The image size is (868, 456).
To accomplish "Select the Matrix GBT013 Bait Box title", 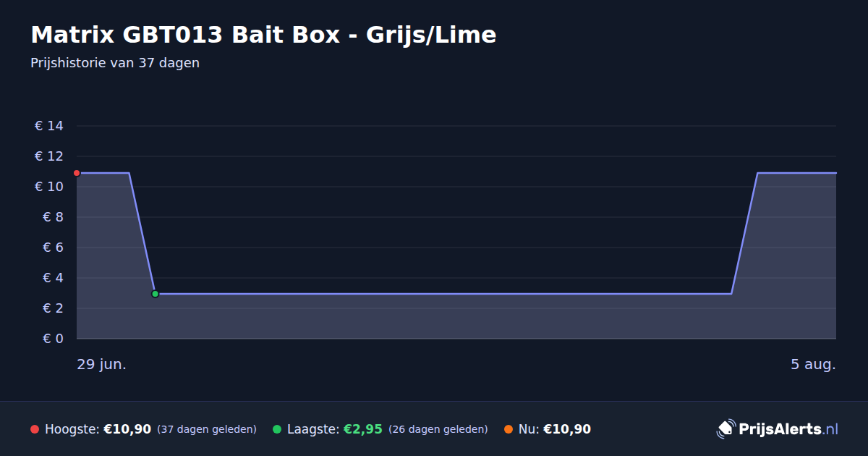I will pyautogui.click(x=263, y=35).
